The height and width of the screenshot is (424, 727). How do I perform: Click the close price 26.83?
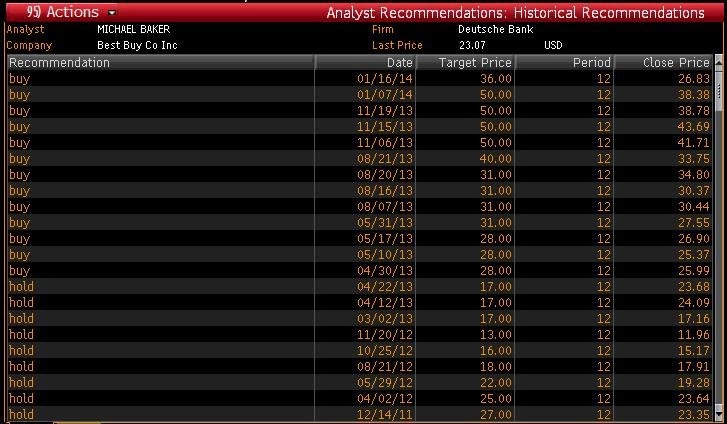[x=694, y=79]
